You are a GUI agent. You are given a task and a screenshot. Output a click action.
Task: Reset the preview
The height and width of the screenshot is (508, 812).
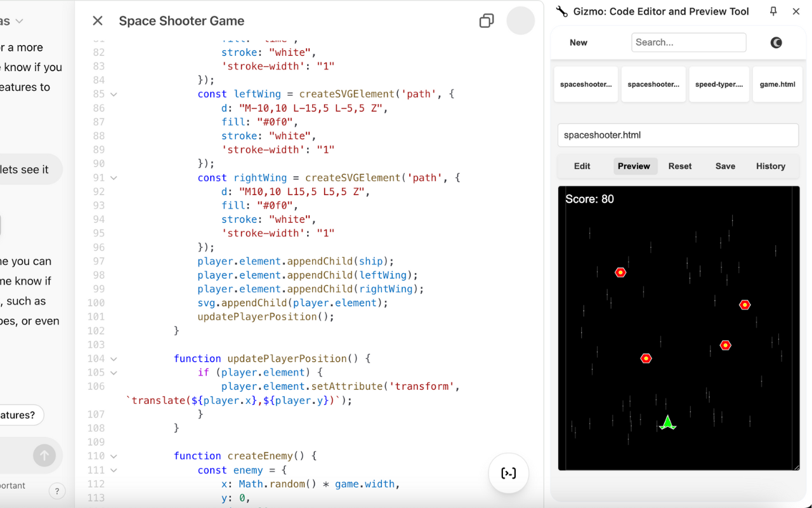coord(679,166)
